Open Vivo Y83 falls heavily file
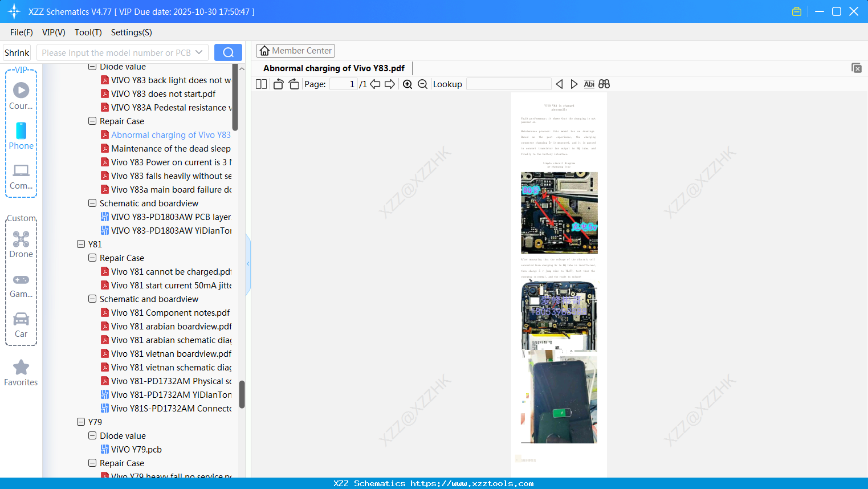Screen dimensions: 868x489 tap(166, 176)
